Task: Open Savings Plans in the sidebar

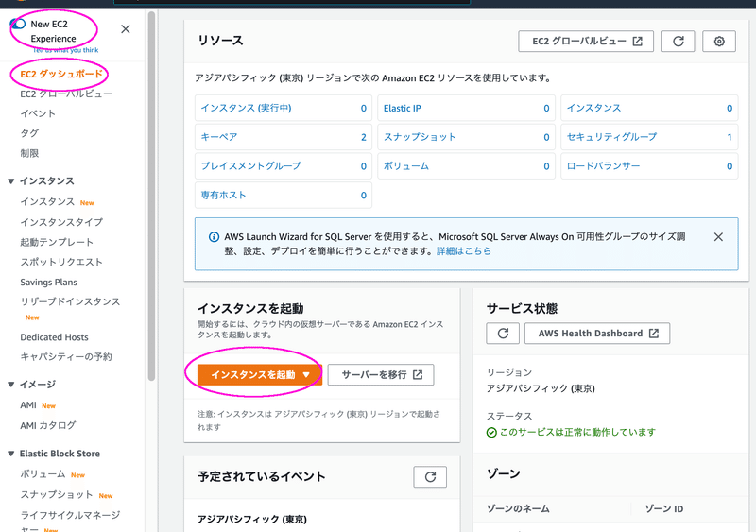Action: click(48, 283)
